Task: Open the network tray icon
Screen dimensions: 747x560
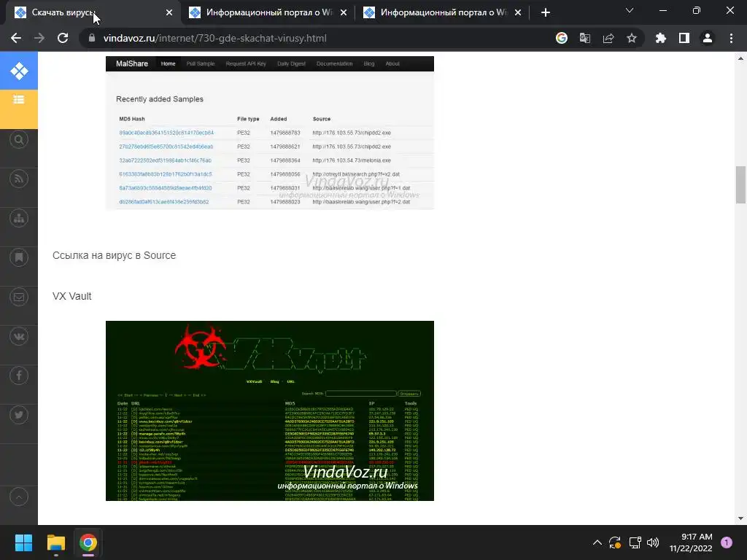Action: (635, 542)
